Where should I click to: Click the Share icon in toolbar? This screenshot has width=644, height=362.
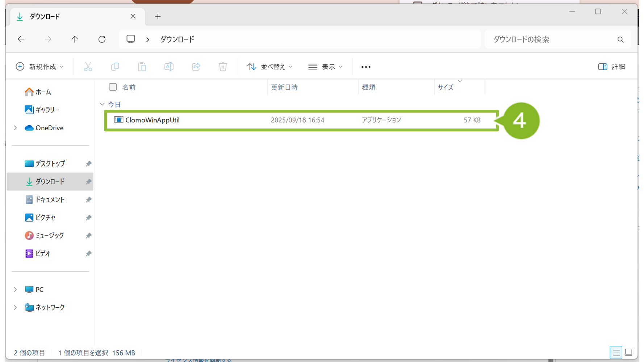click(x=196, y=67)
